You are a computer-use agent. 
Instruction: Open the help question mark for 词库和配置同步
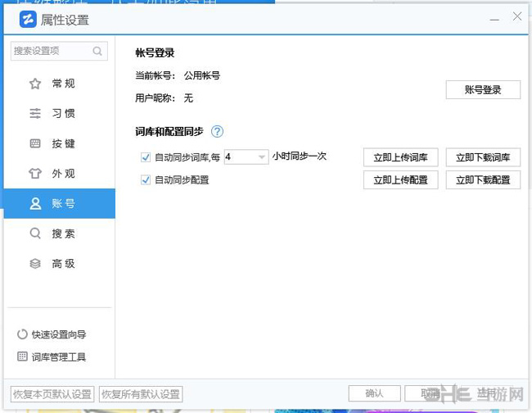(x=217, y=131)
